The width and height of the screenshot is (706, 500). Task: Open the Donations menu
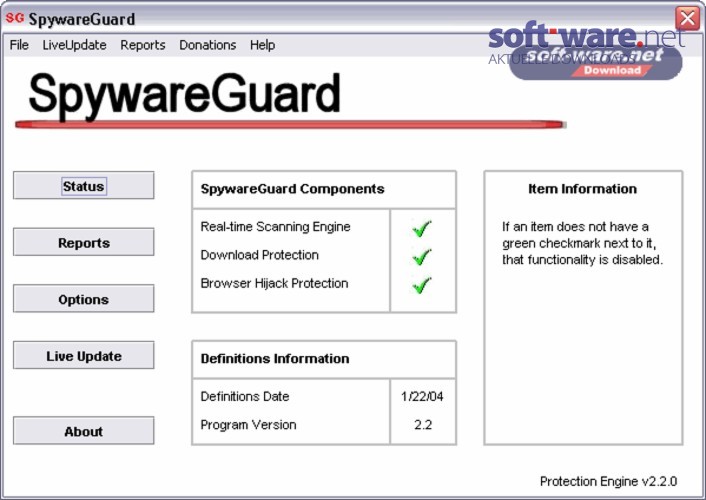[x=208, y=45]
